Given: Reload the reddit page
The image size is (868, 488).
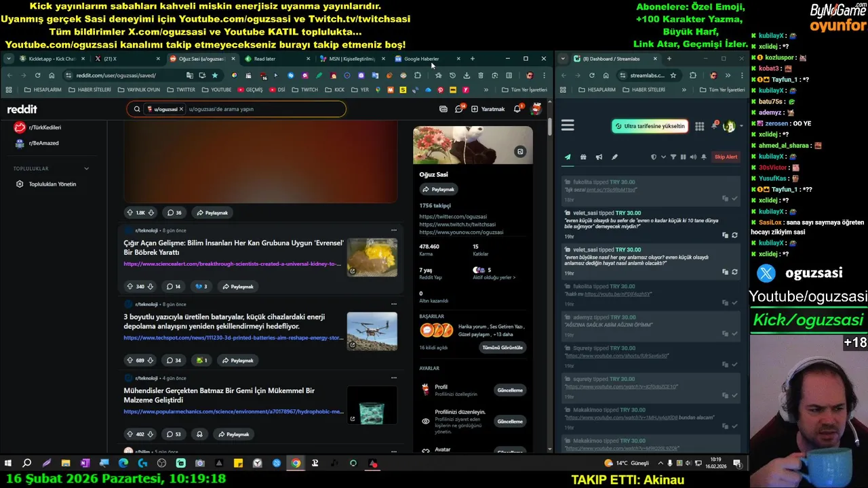Looking at the screenshot, I should tap(37, 75).
